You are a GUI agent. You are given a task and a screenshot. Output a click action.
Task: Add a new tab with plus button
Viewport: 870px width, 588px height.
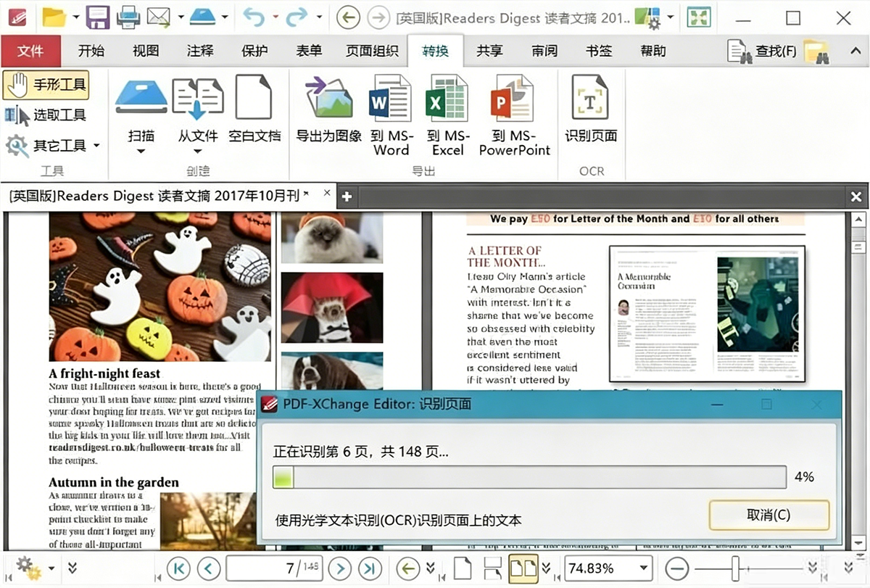click(347, 196)
